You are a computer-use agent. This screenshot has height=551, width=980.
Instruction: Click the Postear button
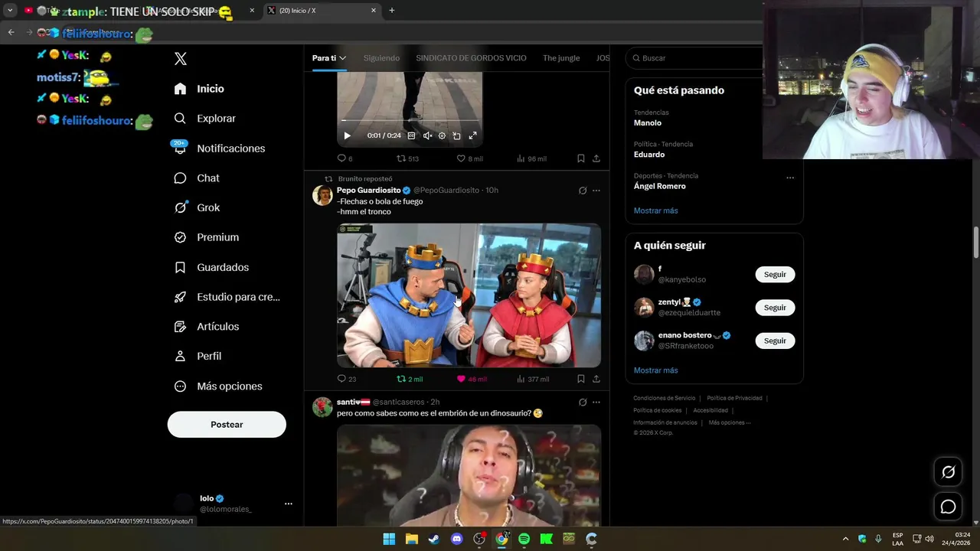[227, 425]
